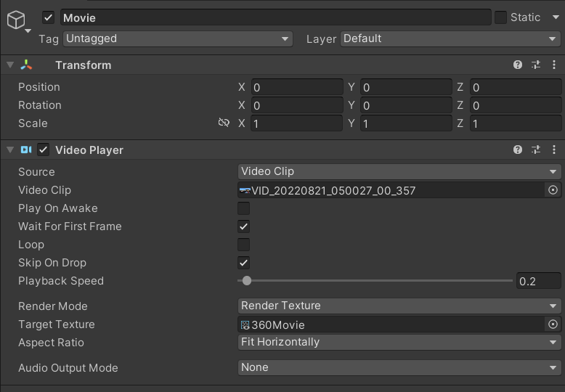Collapse the Transform component foldout

point(10,65)
